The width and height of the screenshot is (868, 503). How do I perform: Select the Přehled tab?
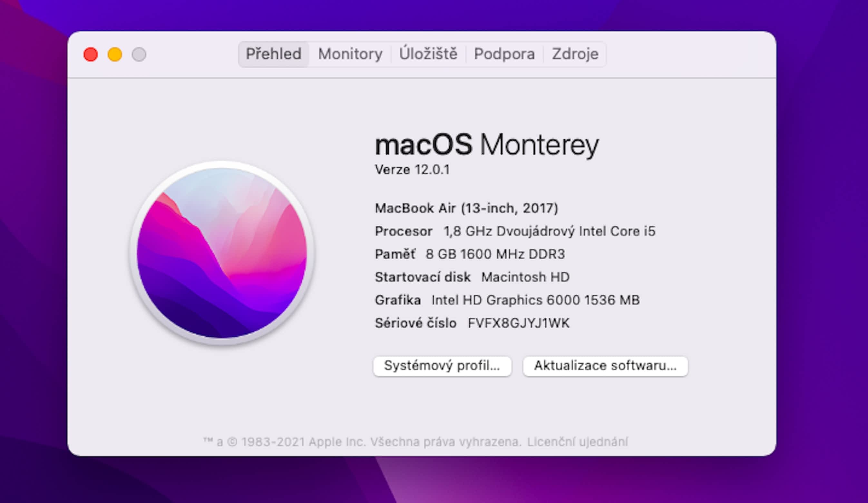pos(274,54)
